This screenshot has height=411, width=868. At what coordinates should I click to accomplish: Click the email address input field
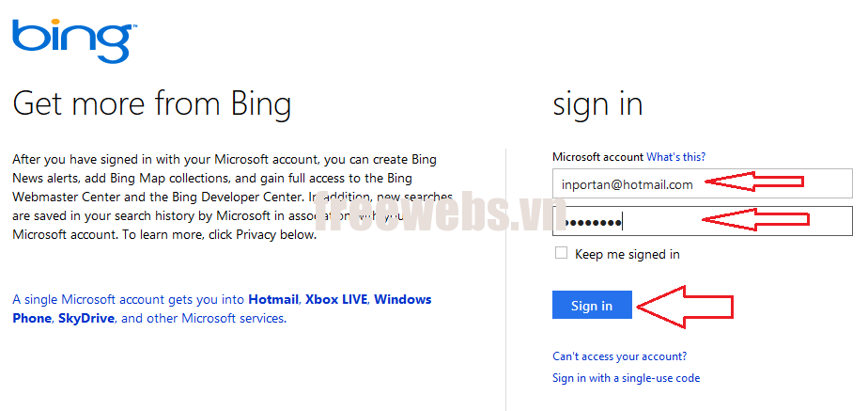[x=628, y=184]
